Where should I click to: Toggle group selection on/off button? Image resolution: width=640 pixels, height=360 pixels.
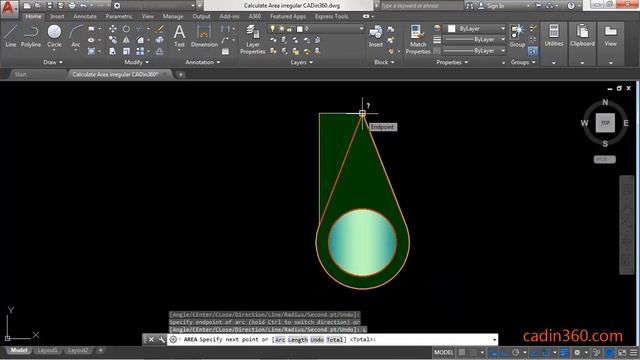coord(533,51)
